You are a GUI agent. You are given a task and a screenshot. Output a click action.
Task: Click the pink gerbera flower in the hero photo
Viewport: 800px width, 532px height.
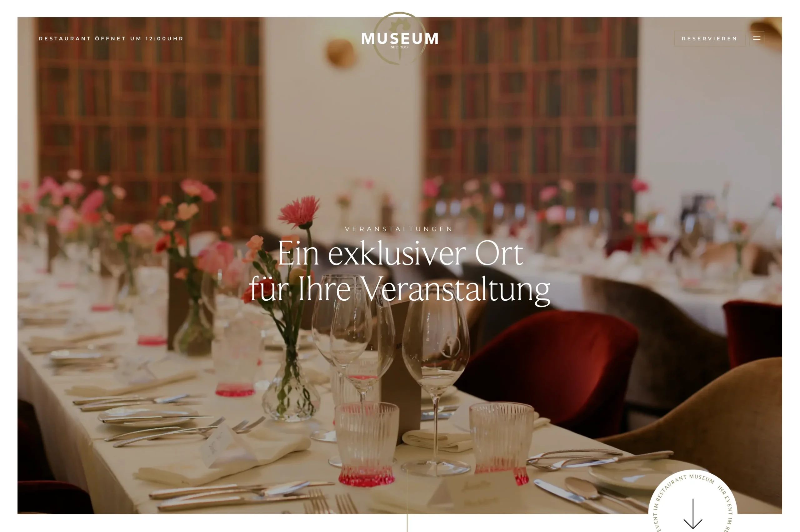(299, 211)
